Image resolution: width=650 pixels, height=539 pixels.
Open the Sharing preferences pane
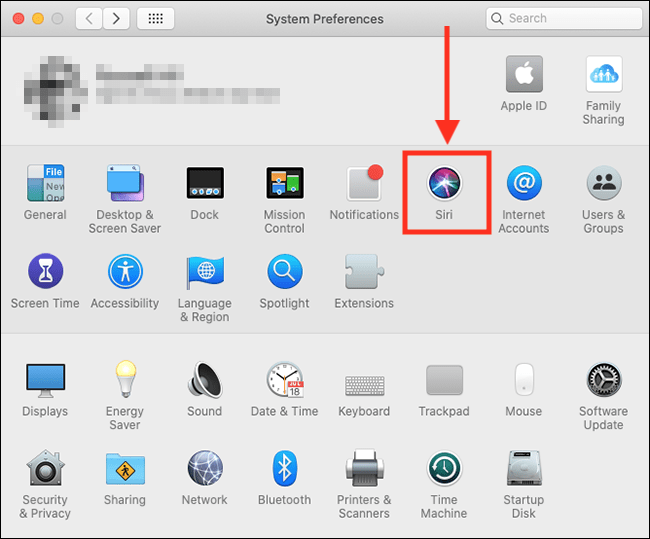coord(125,469)
